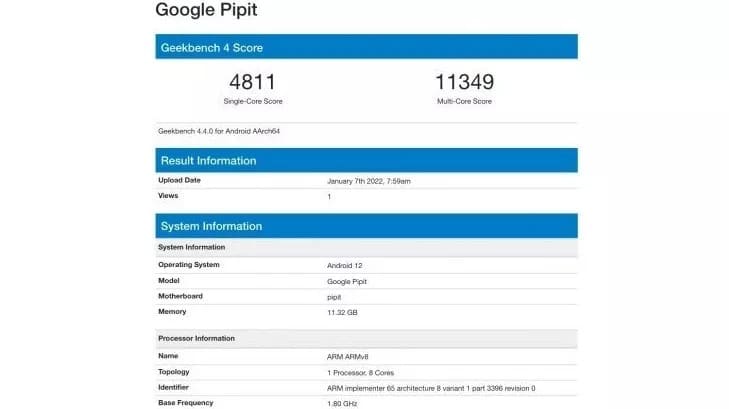The height and width of the screenshot is (409, 729).
Task: Click the Topology label
Action: tap(174, 372)
